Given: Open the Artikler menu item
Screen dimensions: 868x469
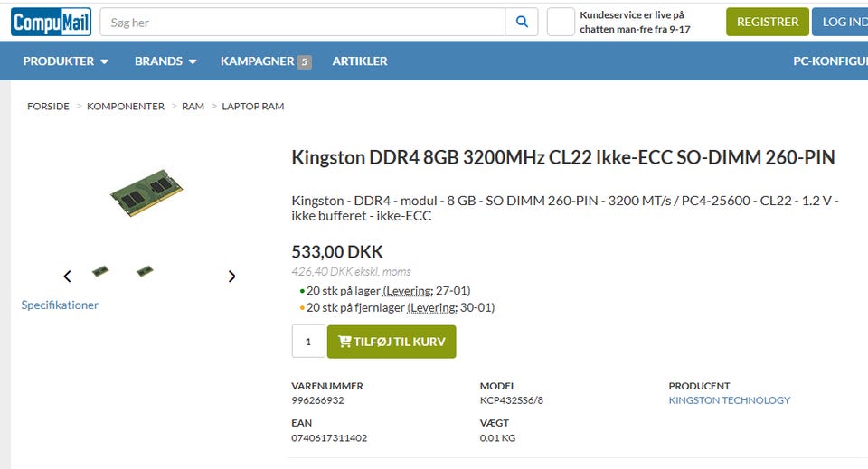Looking at the screenshot, I should (360, 61).
